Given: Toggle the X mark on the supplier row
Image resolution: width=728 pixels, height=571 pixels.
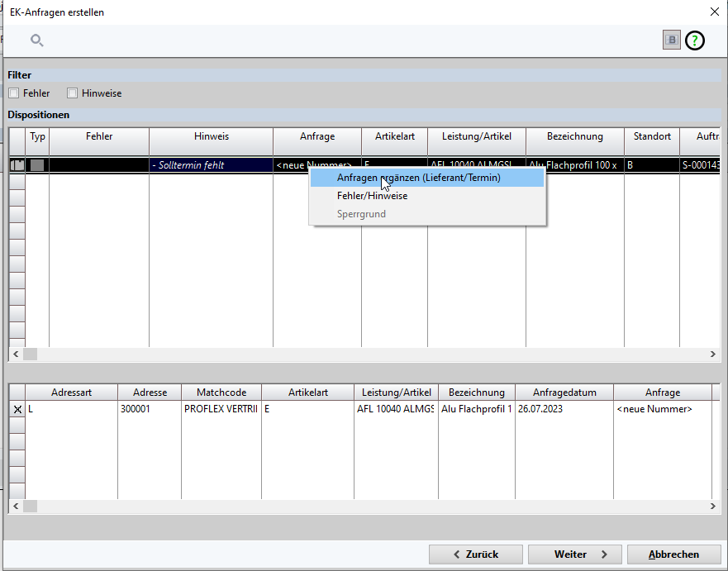Looking at the screenshot, I should point(17,409).
